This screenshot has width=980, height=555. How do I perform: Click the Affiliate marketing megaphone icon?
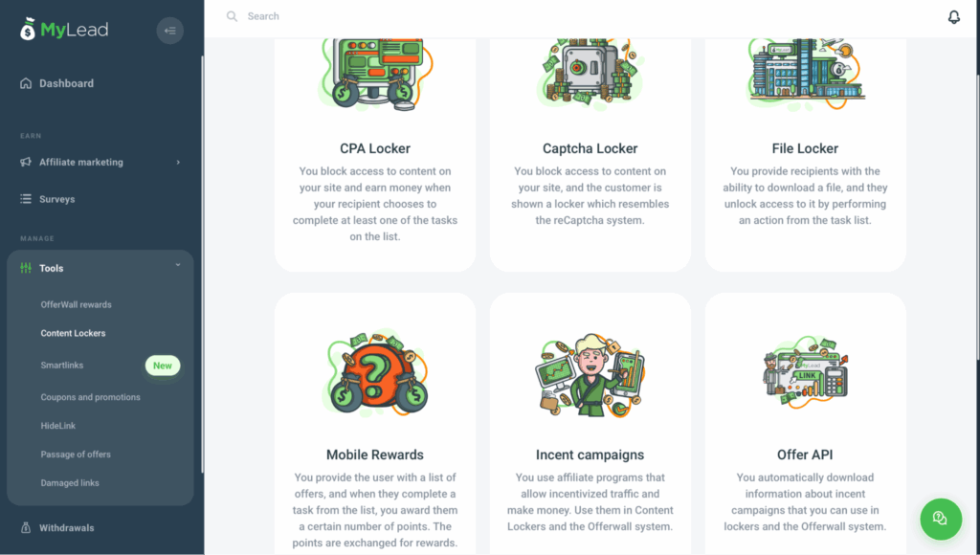[x=26, y=162]
